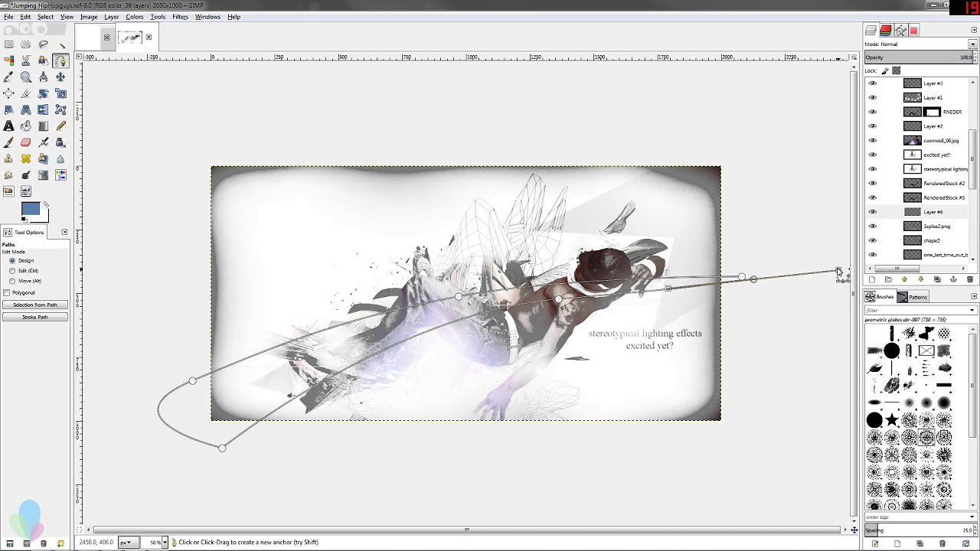Hide the RNEDER layer
The height and width of the screenshot is (551, 980).
pos(872,112)
